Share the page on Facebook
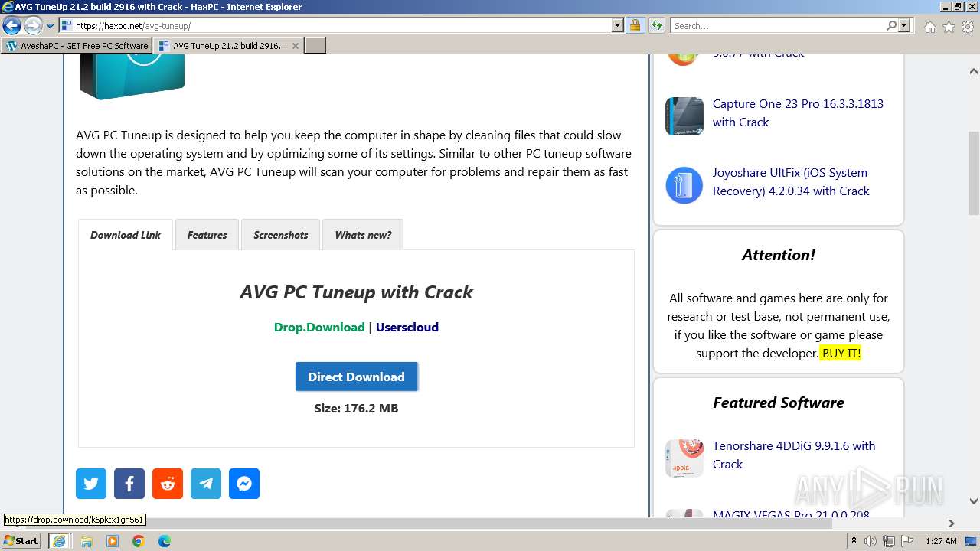Viewport: 980px width, 551px height. click(x=129, y=484)
